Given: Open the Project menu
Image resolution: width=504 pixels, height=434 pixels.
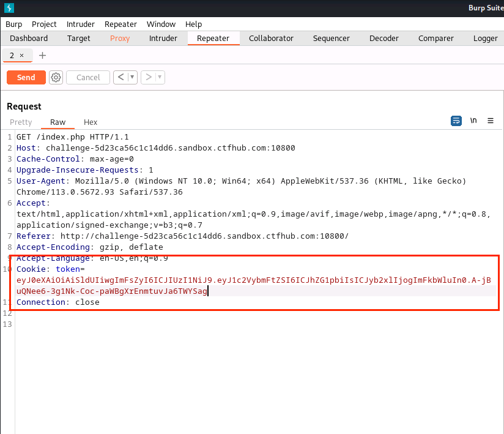Looking at the screenshot, I should pyautogui.click(x=44, y=24).
